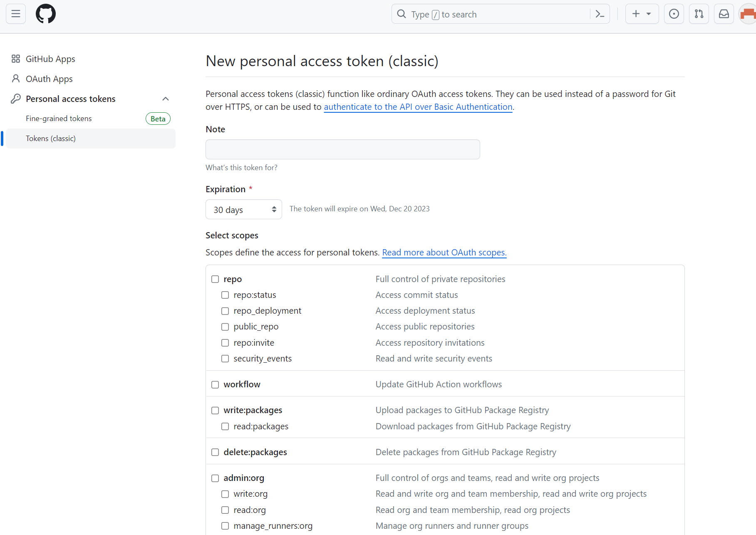756x535 pixels.
Task: Click the search magnifying glass icon
Action: (x=402, y=14)
